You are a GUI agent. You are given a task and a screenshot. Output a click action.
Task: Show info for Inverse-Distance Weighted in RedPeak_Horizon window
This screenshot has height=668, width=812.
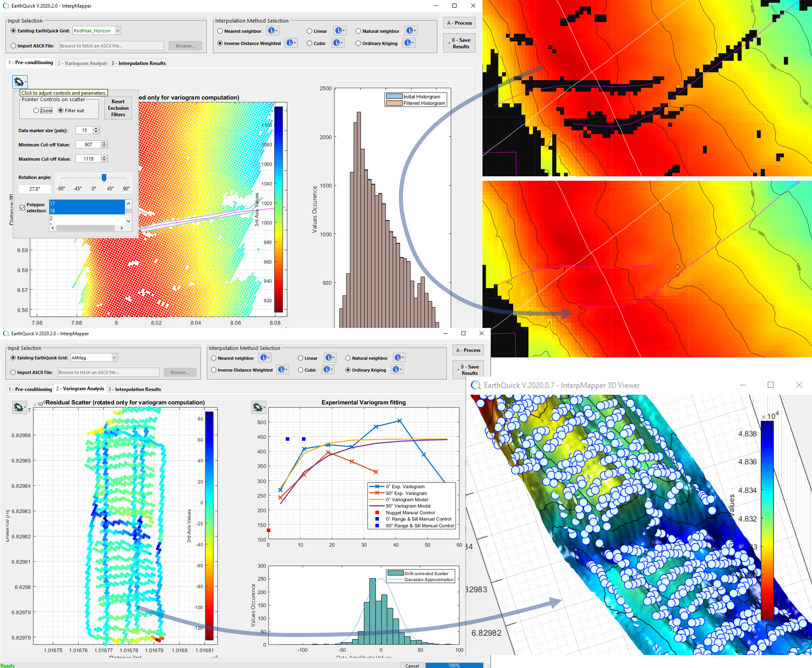[x=291, y=43]
